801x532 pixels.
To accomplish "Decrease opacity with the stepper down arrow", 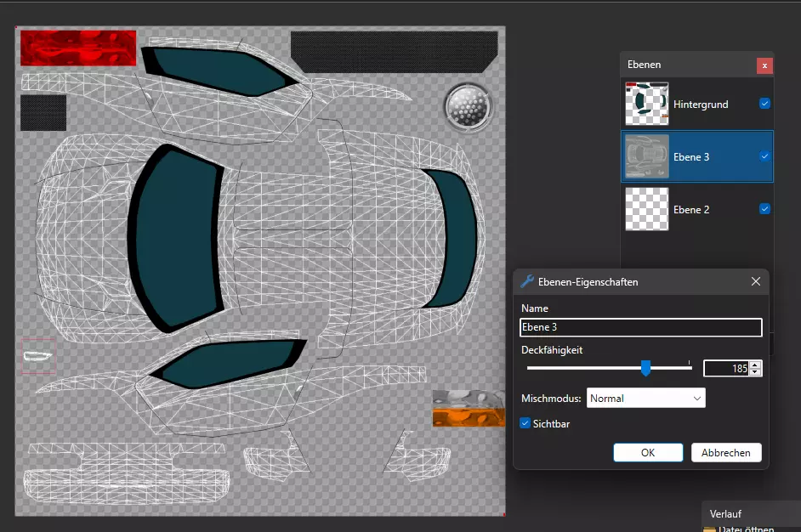I will click(x=756, y=372).
